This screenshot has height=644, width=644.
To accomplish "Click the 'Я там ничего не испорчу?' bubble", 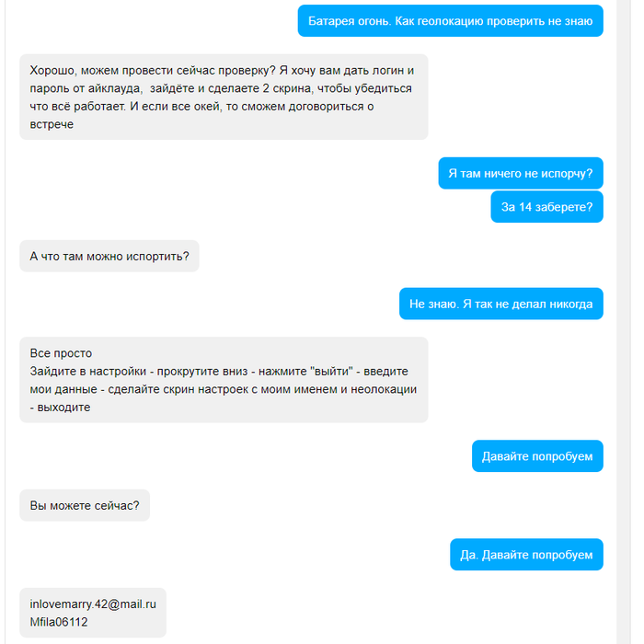I will coord(521,173).
